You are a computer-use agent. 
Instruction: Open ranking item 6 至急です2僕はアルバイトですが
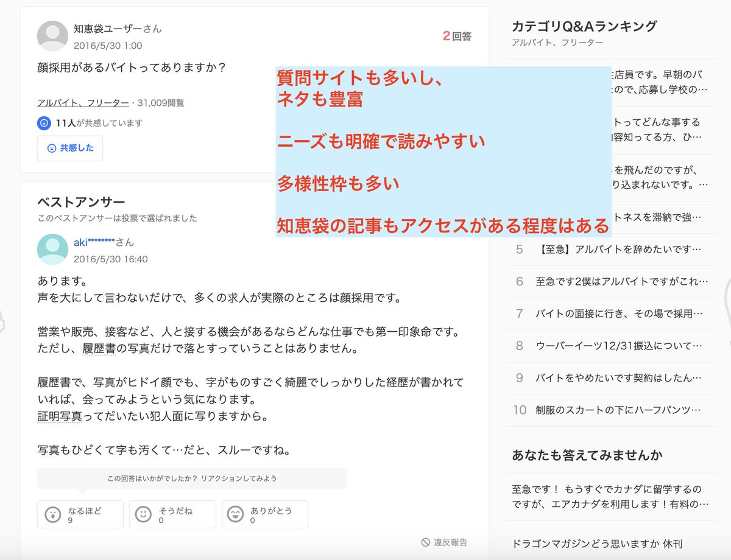coord(611,281)
